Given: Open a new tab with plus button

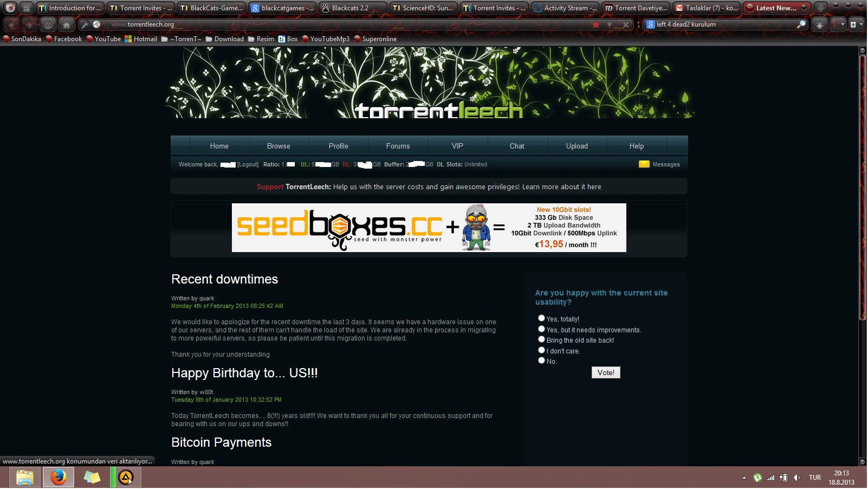Looking at the screenshot, I should pos(820,8).
